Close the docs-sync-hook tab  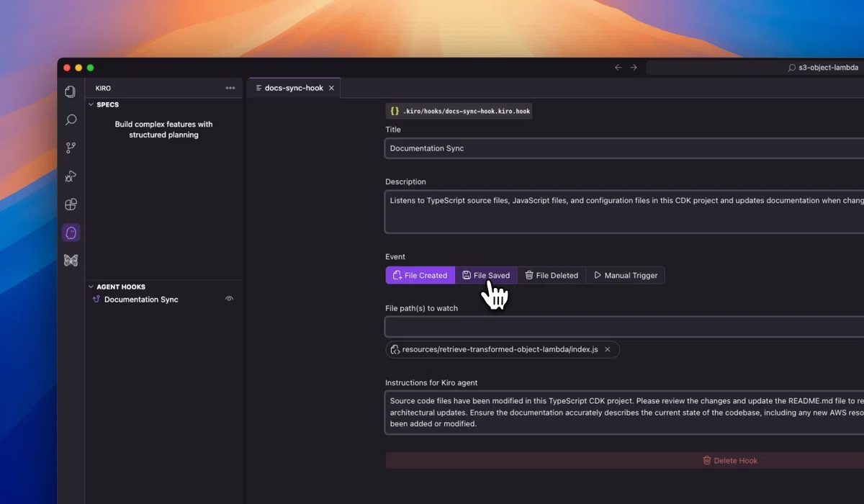coord(331,88)
